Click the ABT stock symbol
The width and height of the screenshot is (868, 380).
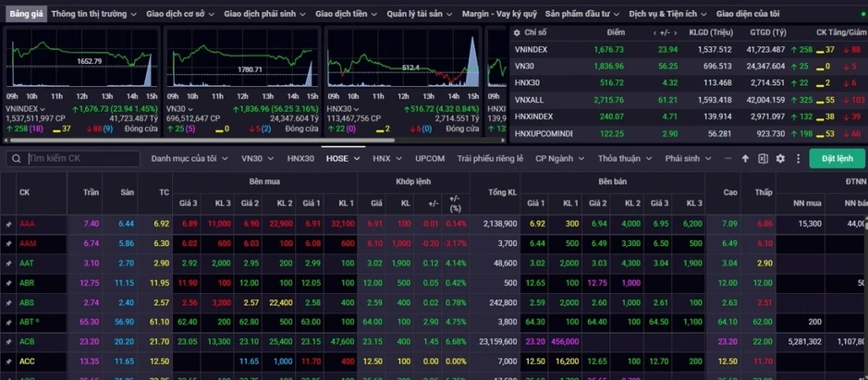click(x=29, y=323)
